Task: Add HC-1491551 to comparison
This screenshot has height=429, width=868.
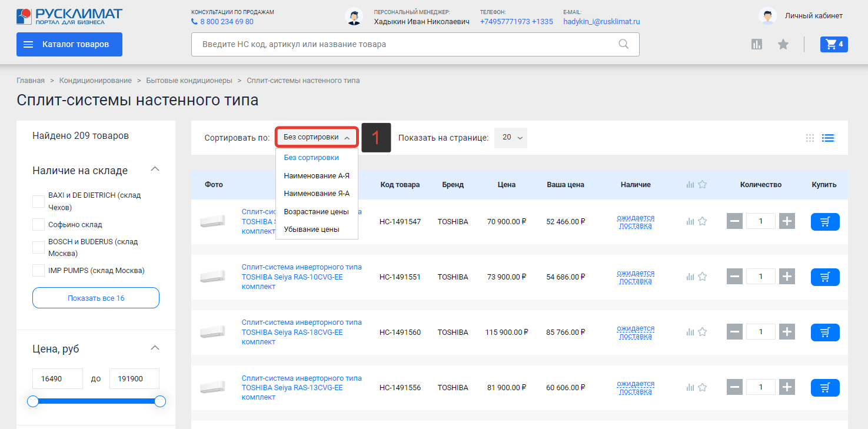Action: point(690,277)
